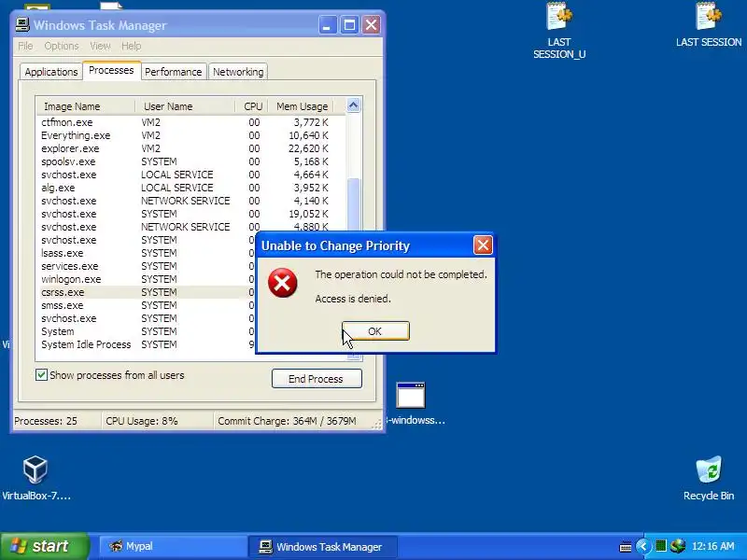The image size is (747, 560).
Task: Select the Recycle Bin icon
Action: tap(709, 478)
